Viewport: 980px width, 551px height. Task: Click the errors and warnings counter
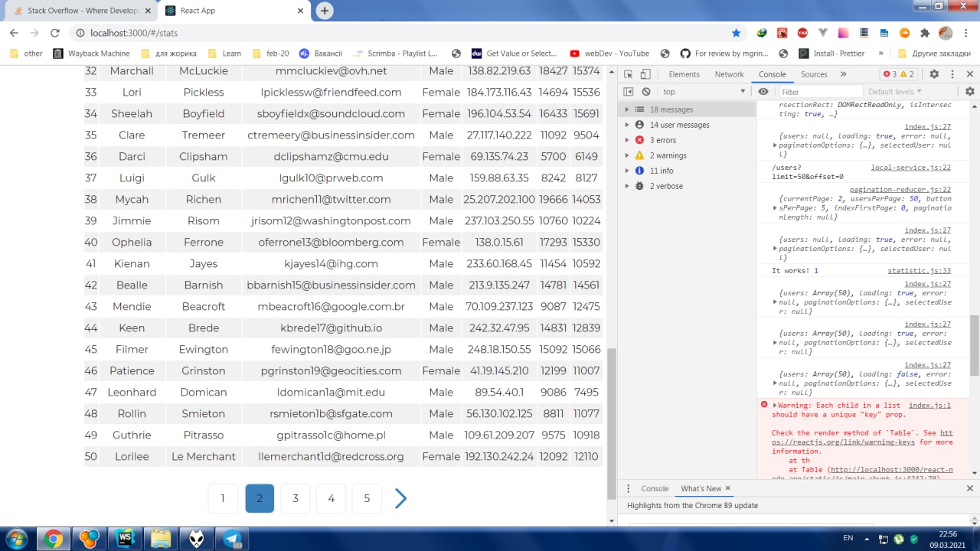[x=899, y=74]
